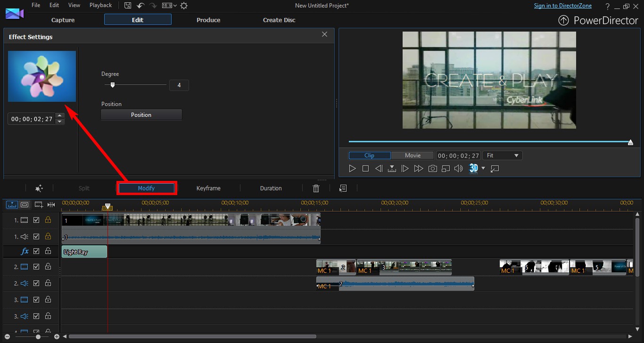Disable the fx effect track checkbox
This screenshot has width=644, height=343.
point(36,252)
